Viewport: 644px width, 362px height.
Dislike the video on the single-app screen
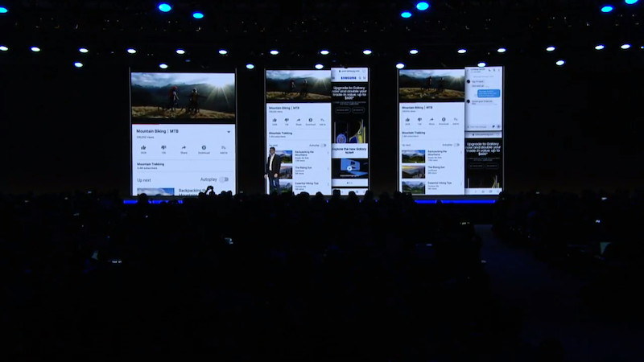163,149
